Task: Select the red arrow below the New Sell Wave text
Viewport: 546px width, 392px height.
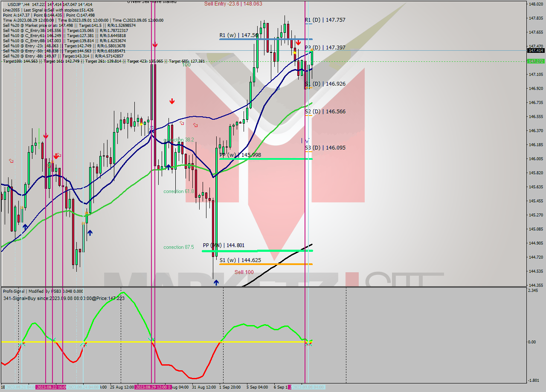Action: (155, 43)
